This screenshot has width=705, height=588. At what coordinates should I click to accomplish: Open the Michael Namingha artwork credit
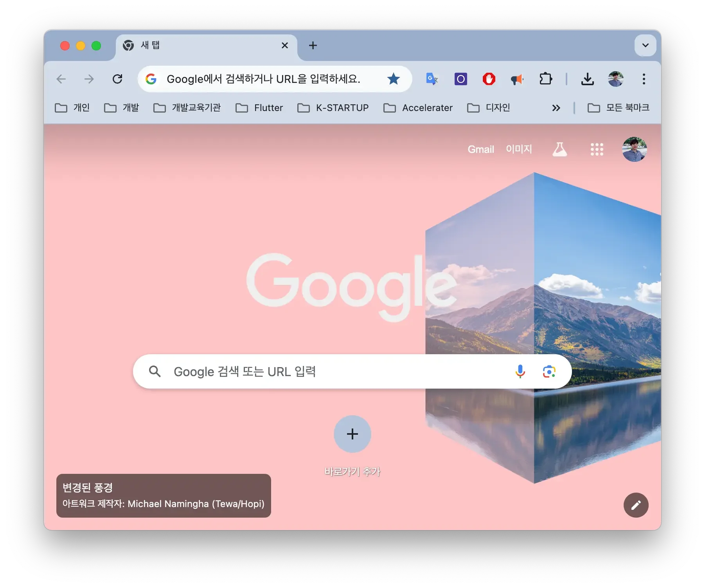point(163,504)
